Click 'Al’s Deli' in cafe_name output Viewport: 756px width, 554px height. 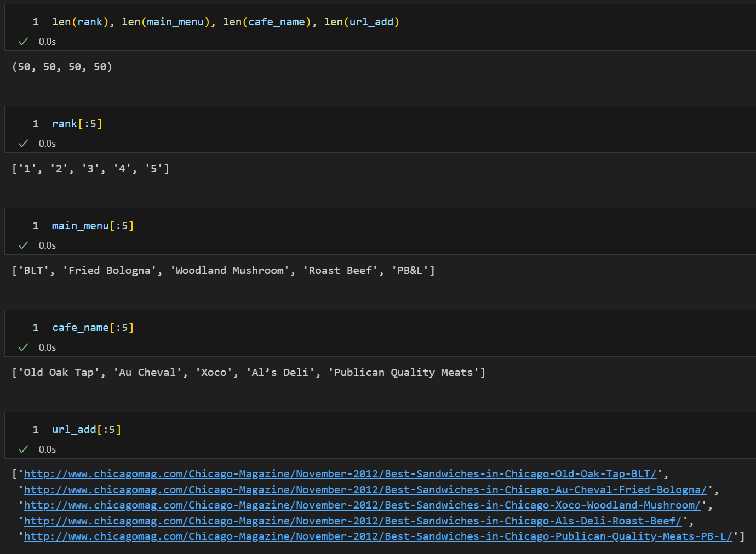coord(280,373)
